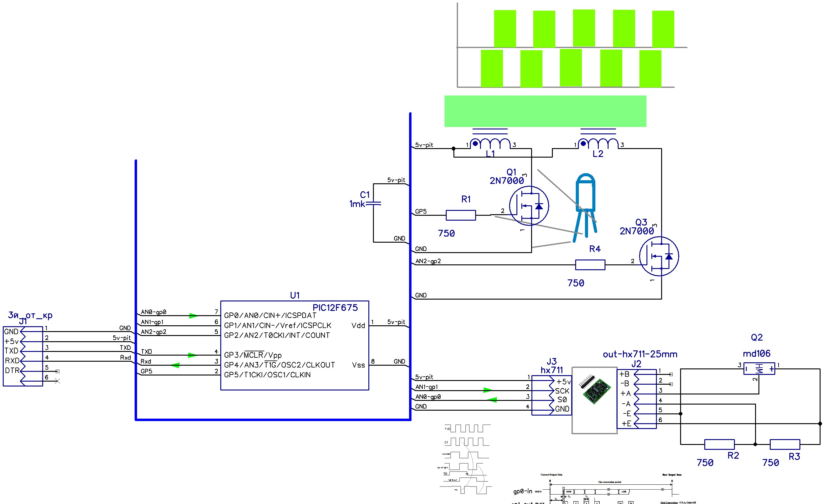Click the L1 inductor coil symbol
This screenshot has width=823, height=504.
[490, 144]
